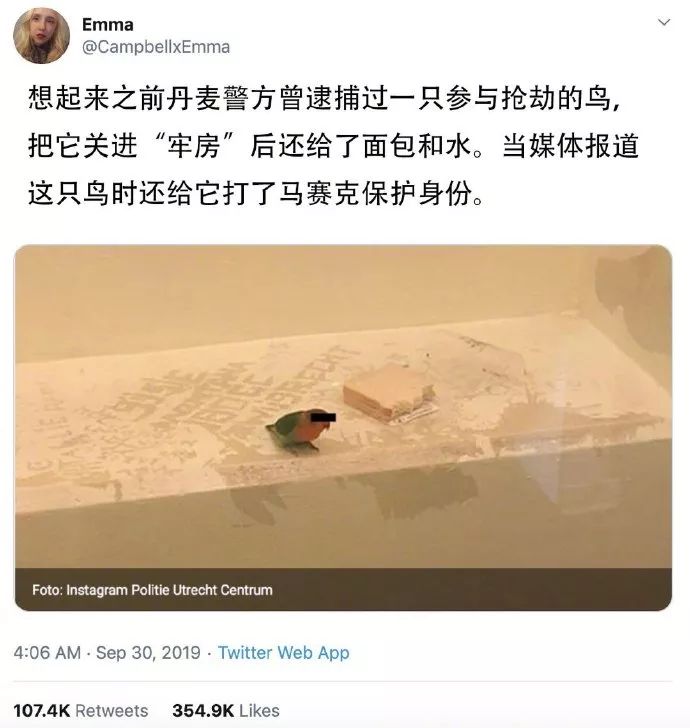Expand the tweet options chevron menu
This screenshot has width=690, height=728.
pos(664,22)
